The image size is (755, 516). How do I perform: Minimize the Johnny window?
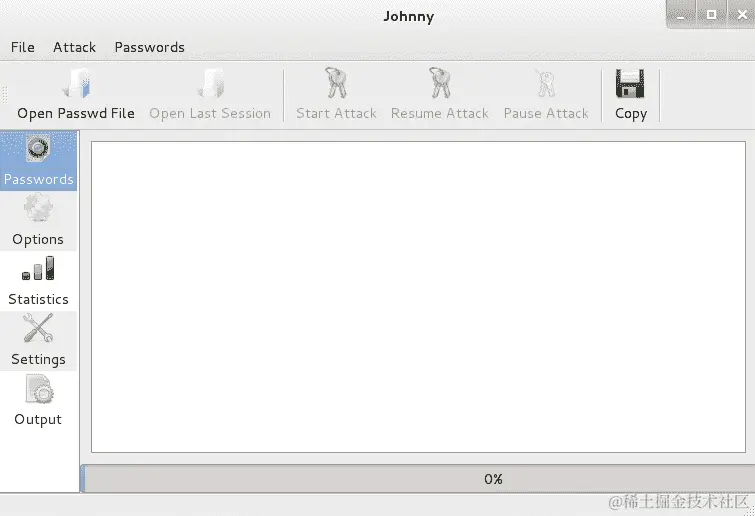tap(681, 15)
